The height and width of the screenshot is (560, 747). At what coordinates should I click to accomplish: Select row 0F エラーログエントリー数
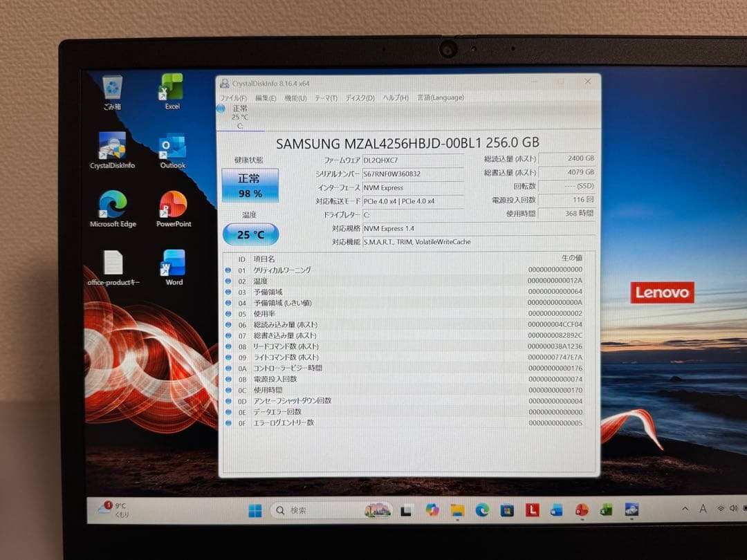pos(405,423)
